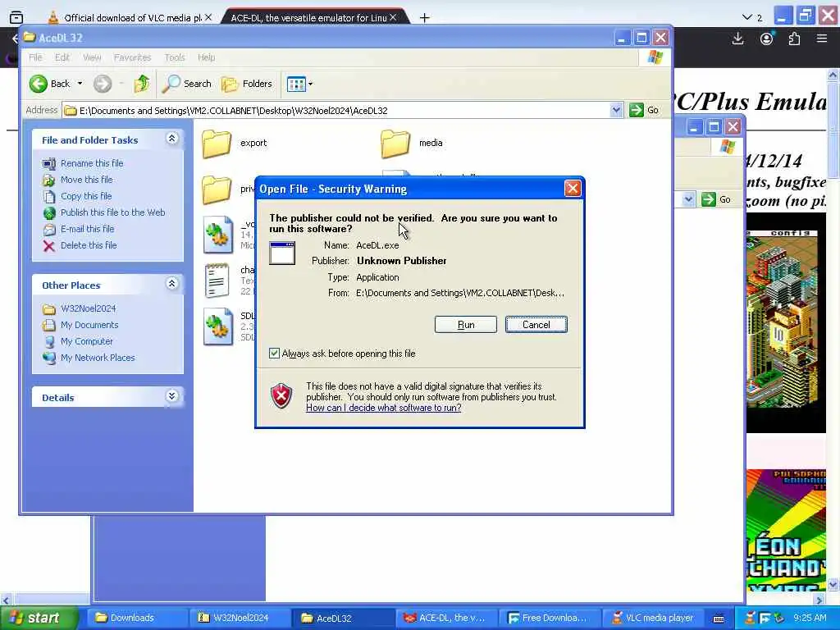Open My Computer in Other Places
Viewport: 840px width, 630px height.
pyautogui.click(x=86, y=341)
